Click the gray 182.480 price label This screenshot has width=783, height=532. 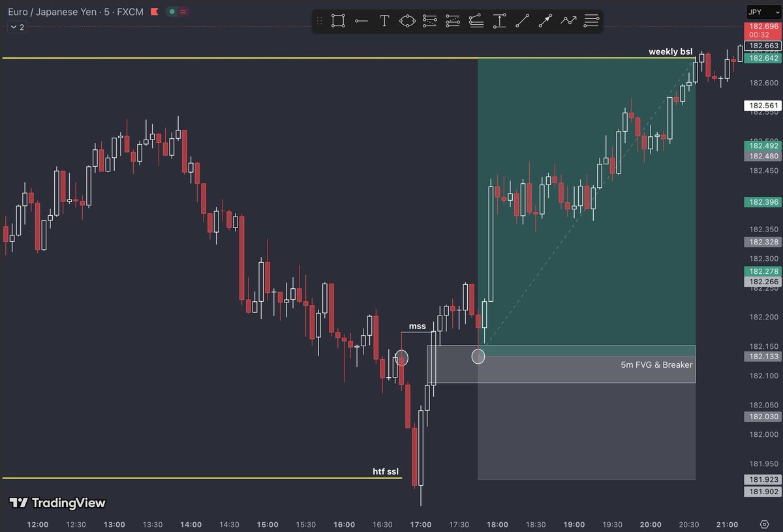pos(763,156)
